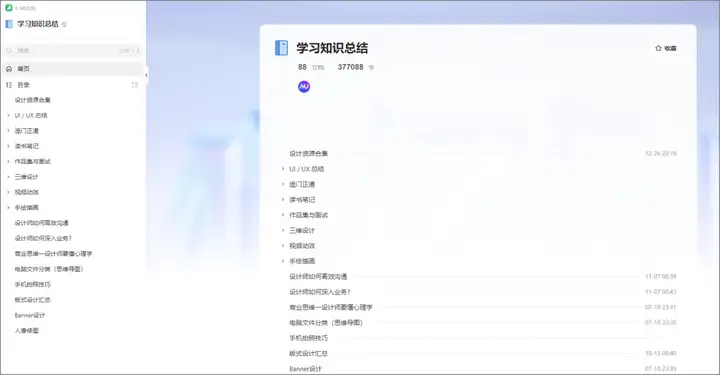The height and width of the screenshot is (375, 720).
Task: Open 手机拍照技巧 in main list
Action: (309, 338)
